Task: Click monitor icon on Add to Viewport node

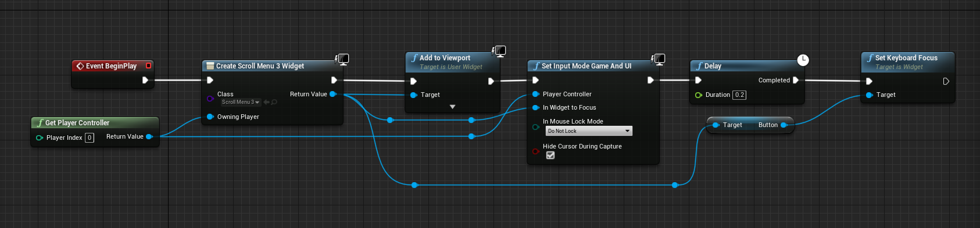Action: (x=499, y=50)
